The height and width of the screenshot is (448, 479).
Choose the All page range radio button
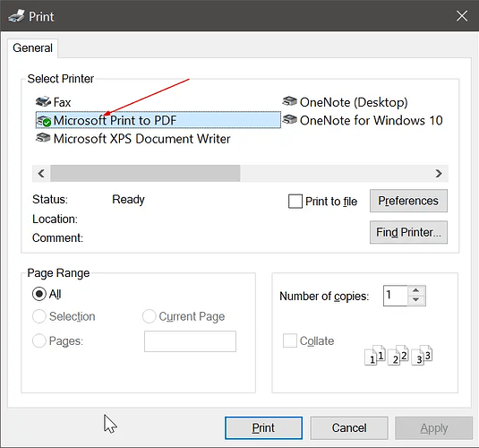[39, 294]
